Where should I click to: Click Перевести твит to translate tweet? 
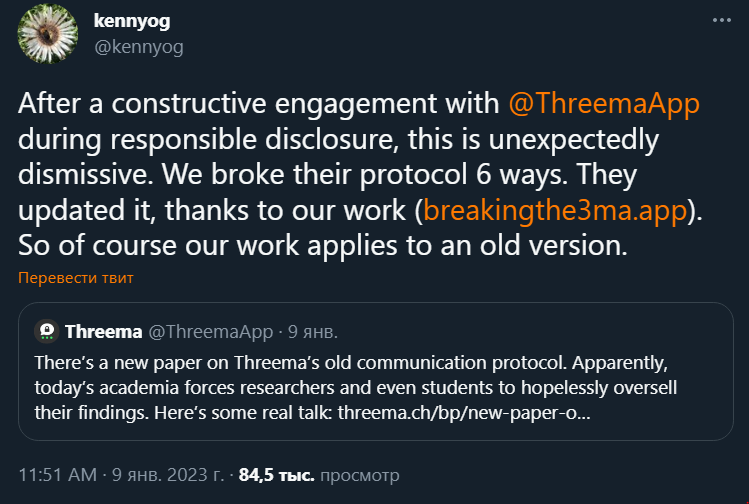76,278
